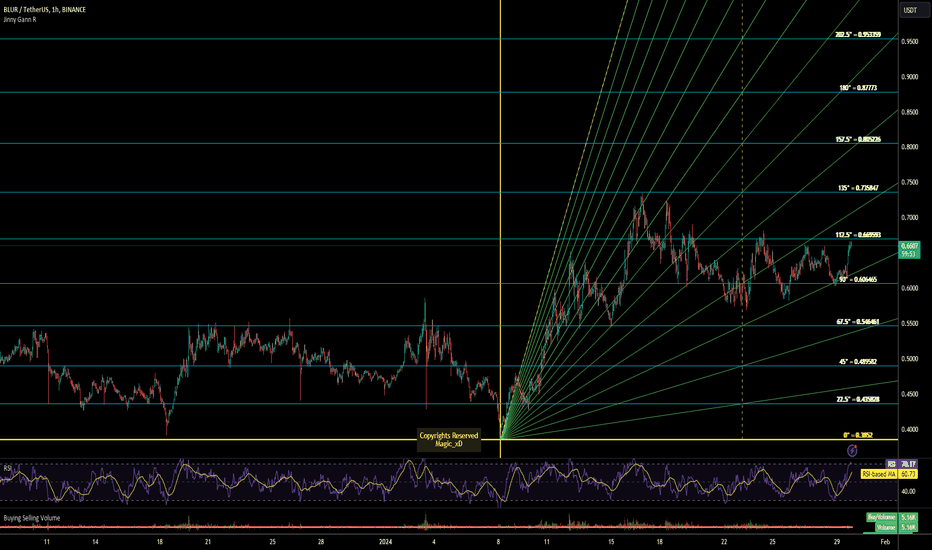Click the 67.5° Gann level label
This screenshot has width=932, height=550.
tap(858, 322)
